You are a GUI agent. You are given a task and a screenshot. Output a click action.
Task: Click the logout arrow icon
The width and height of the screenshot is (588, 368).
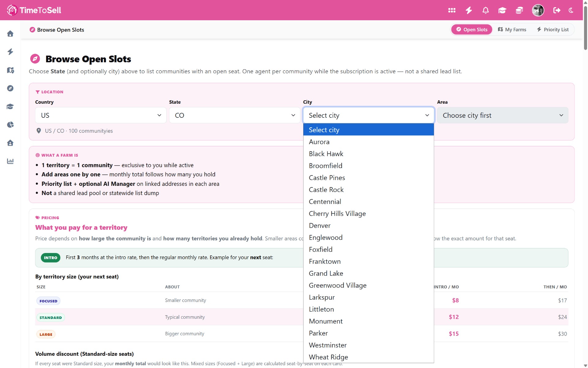pos(557,10)
